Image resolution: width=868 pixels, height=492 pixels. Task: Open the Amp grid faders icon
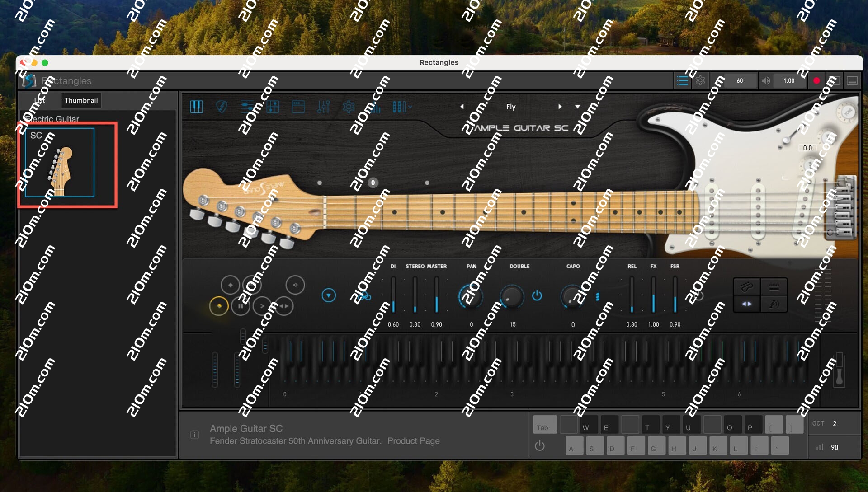pos(273,107)
